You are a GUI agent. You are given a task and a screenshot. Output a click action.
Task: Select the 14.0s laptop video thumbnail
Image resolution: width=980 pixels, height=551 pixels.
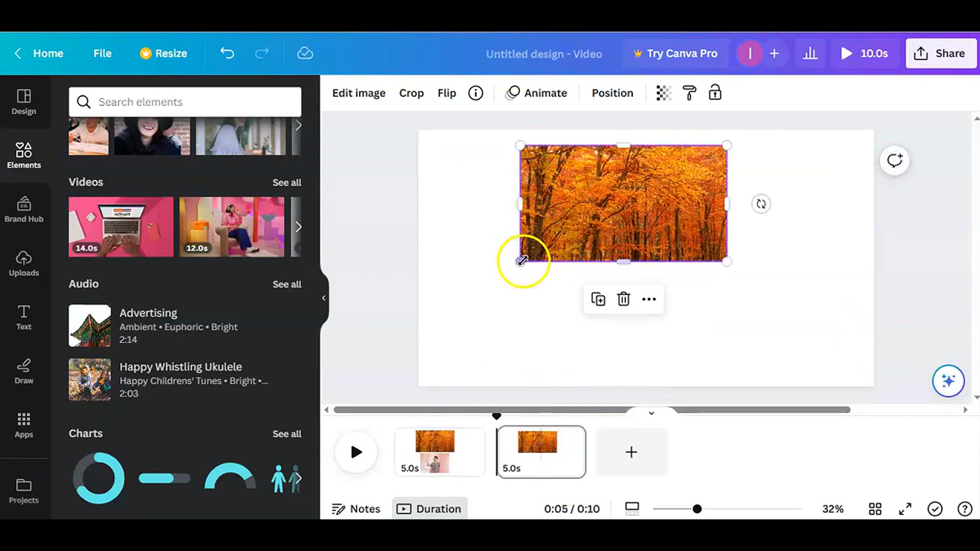[x=121, y=227]
